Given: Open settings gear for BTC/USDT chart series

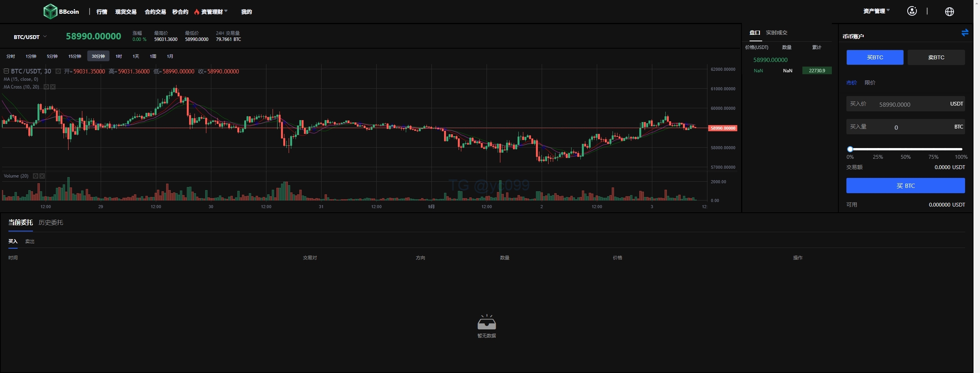Looking at the screenshot, I should 58,72.
